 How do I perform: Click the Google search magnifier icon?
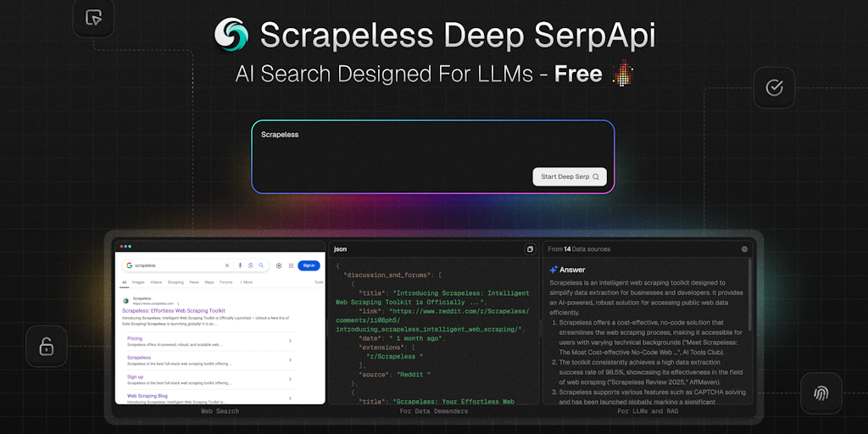tap(261, 265)
